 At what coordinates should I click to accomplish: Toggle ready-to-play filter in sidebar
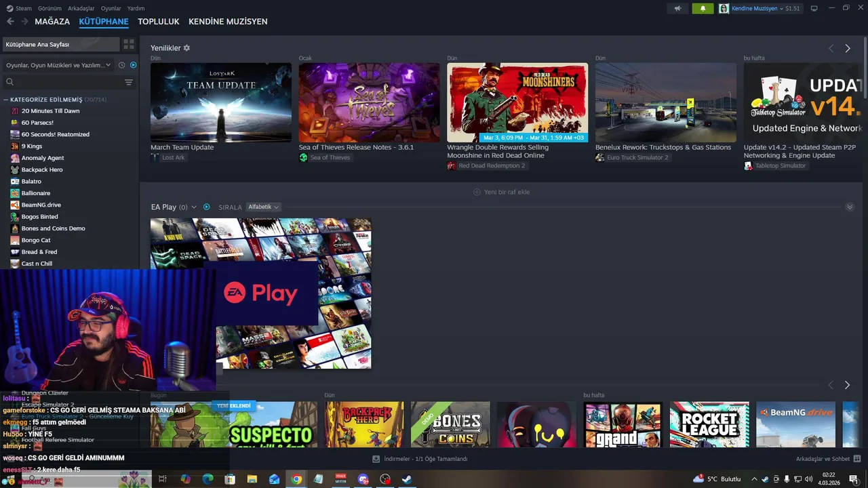point(134,65)
